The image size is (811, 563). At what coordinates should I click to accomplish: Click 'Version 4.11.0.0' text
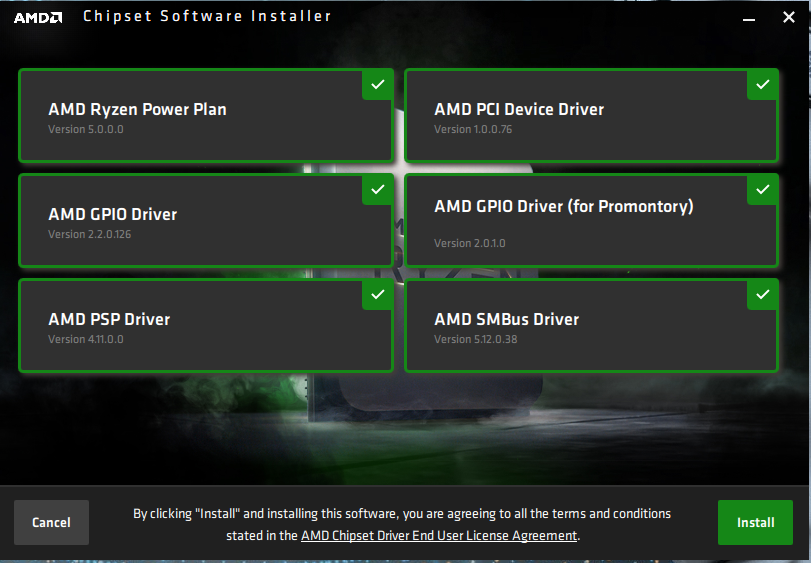[86, 339]
